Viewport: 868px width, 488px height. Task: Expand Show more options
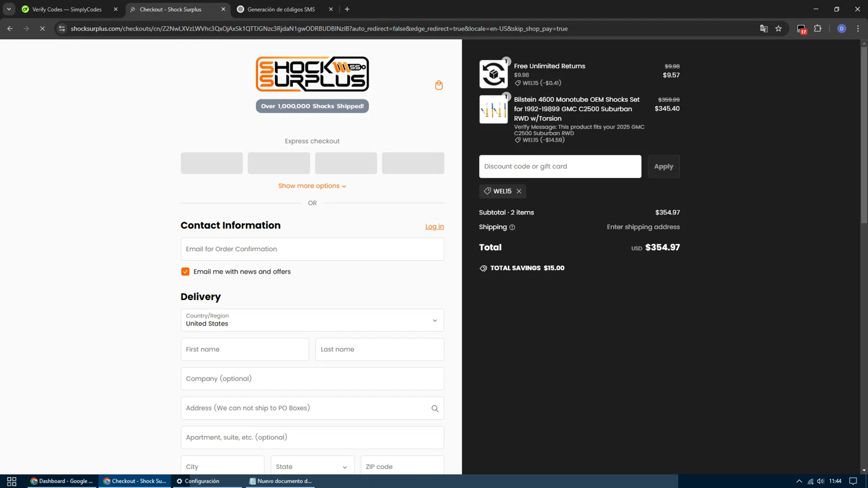[x=312, y=186]
